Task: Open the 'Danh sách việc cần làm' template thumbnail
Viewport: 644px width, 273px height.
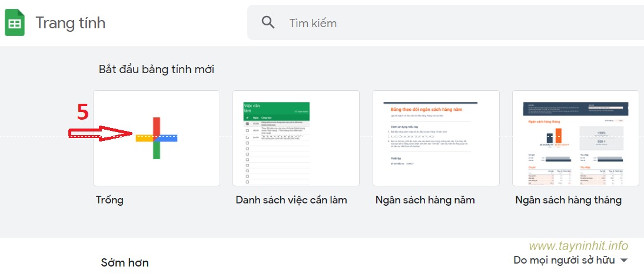Action: coord(296,138)
